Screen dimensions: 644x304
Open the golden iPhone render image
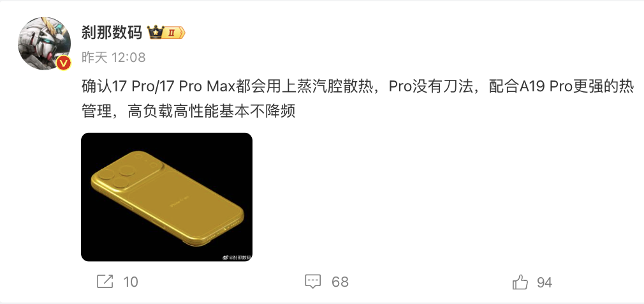click(167, 197)
